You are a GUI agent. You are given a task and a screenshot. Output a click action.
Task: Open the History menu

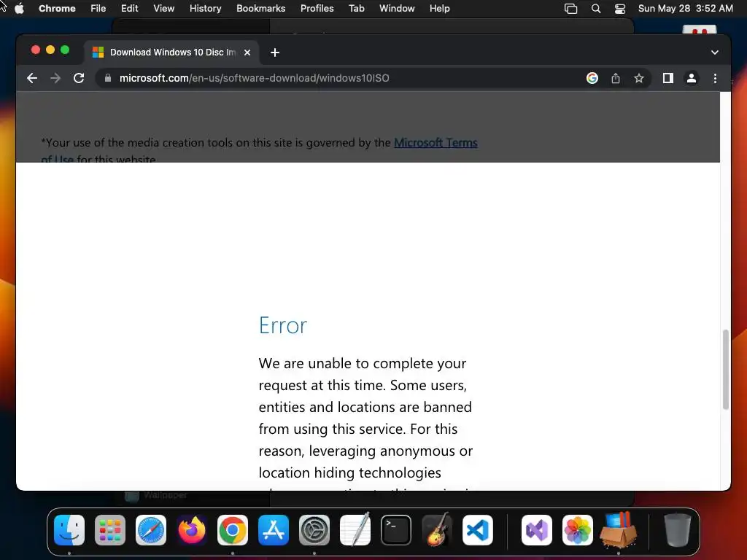(205, 8)
